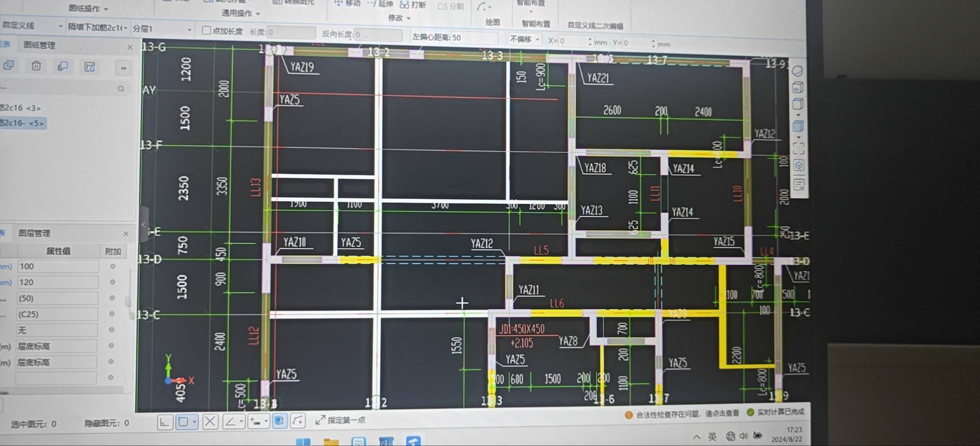
Task: Click the drawing locate icon in 图纸管理
Action: coord(90,67)
